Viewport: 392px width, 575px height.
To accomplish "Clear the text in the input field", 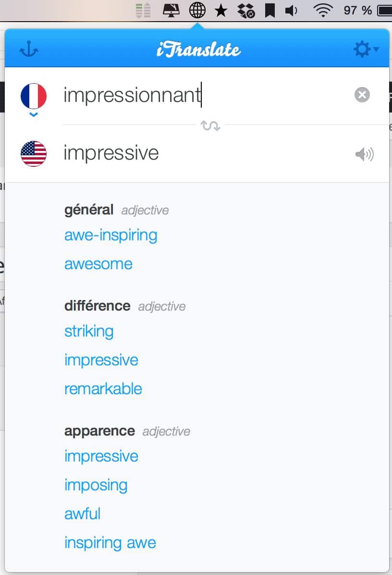I will (x=362, y=95).
